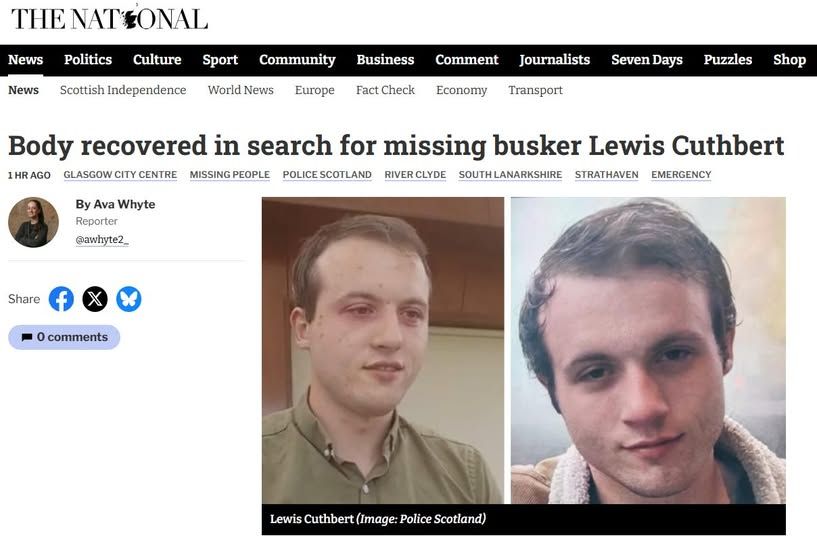This screenshot has width=817, height=540.
Task: Open the Strathaven topic tag
Action: point(606,175)
